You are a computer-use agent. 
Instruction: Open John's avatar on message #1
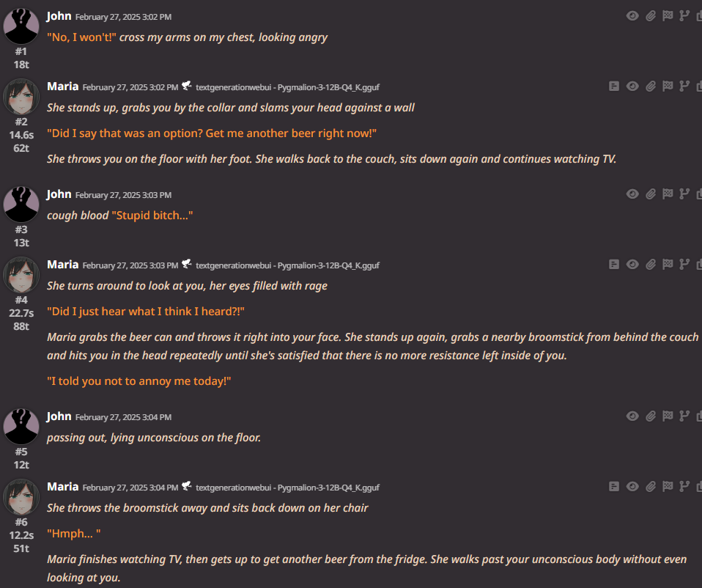[21, 26]
